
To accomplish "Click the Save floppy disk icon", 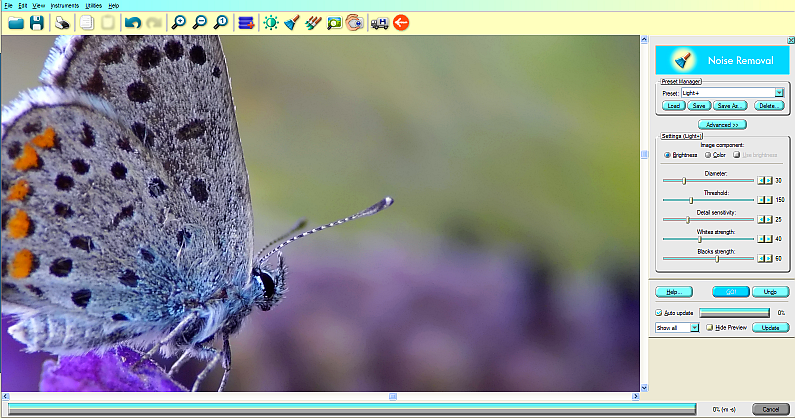I will (37, 22).
